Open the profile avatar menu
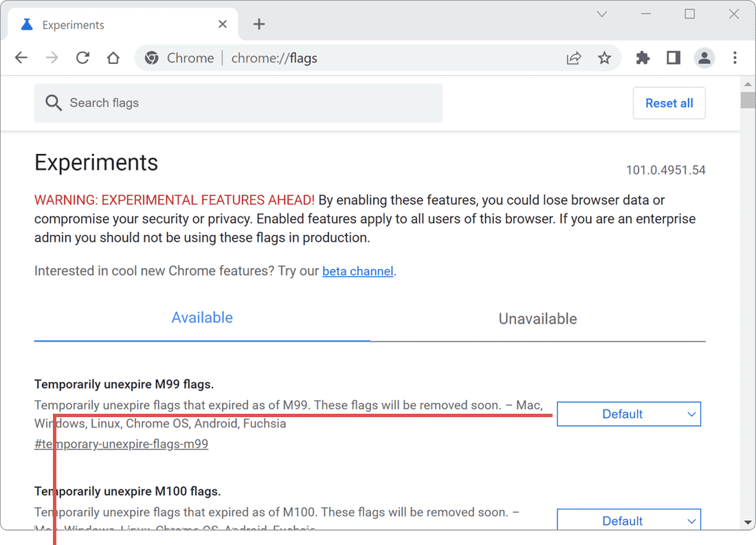The height and width of the screenshot is (545, 756). click(704, 58)
